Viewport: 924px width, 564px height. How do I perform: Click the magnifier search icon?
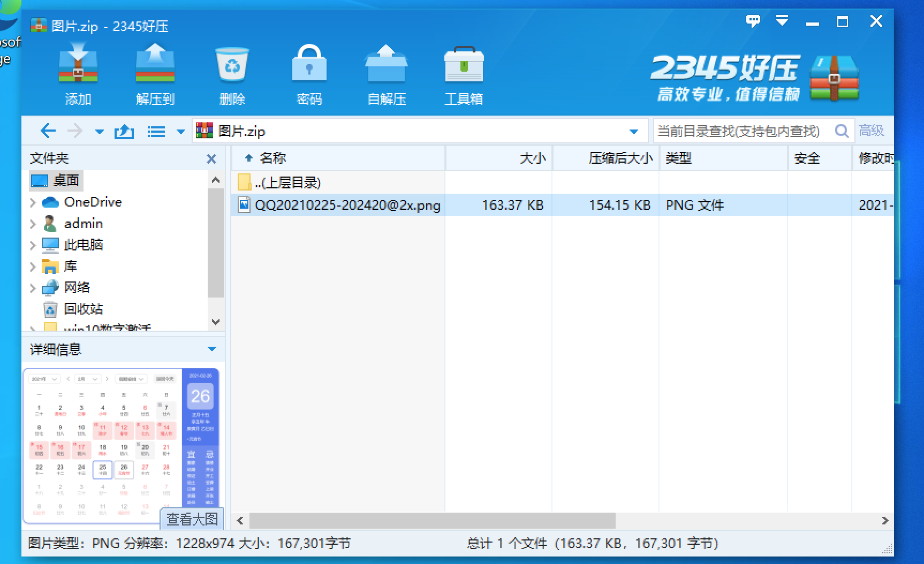tap(842, 131)
